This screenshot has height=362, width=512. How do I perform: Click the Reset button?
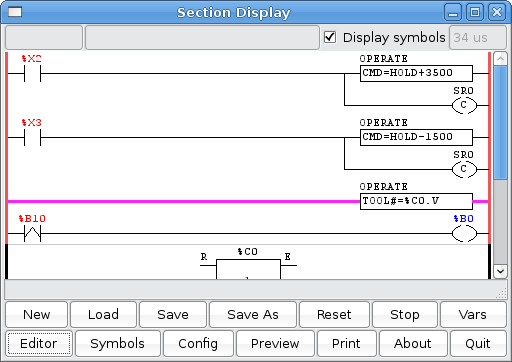click(x=334, y=314)
